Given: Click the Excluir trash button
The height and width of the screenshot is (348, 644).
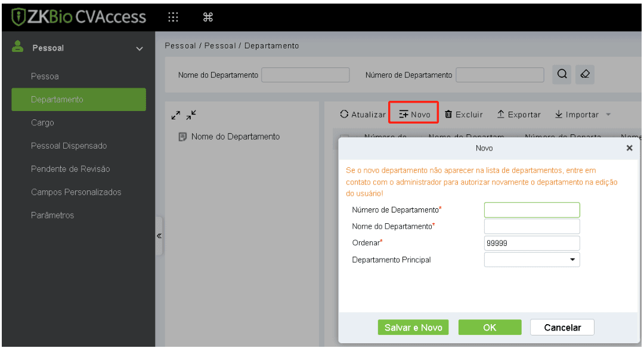Looking at the screenshot, I should [464, 115].
